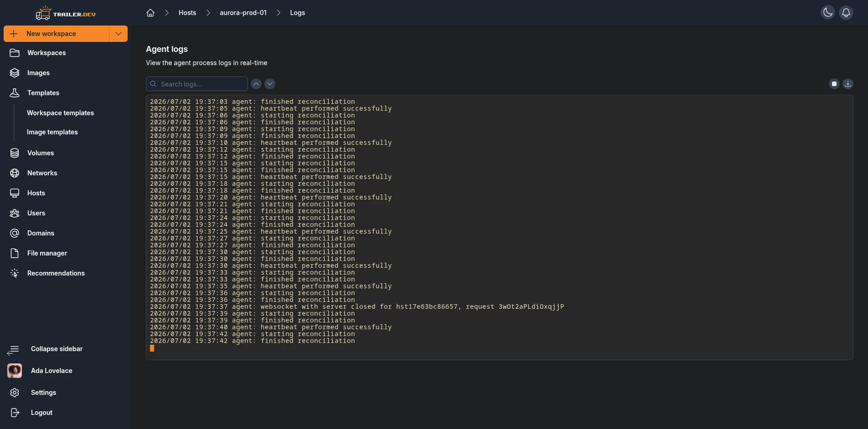Go to home via breadcrumb icon
This screenshot has height=429, width=868.
click(x=150, y=13)
